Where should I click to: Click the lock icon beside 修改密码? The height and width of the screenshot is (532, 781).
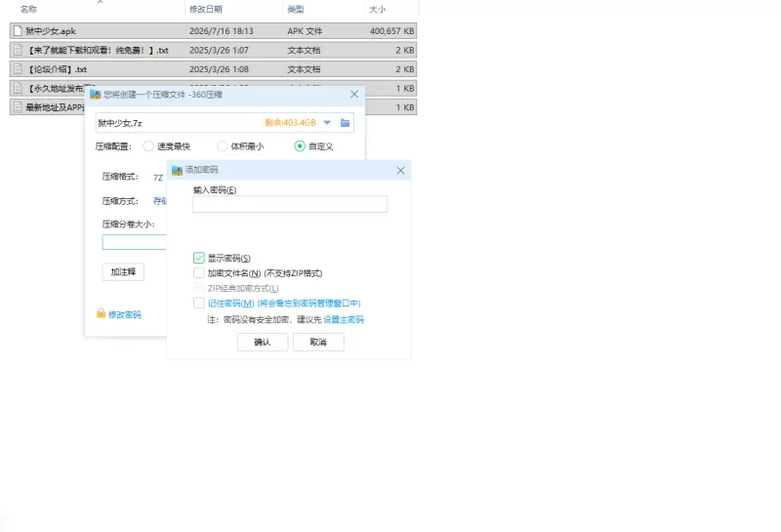pos(101,313)
